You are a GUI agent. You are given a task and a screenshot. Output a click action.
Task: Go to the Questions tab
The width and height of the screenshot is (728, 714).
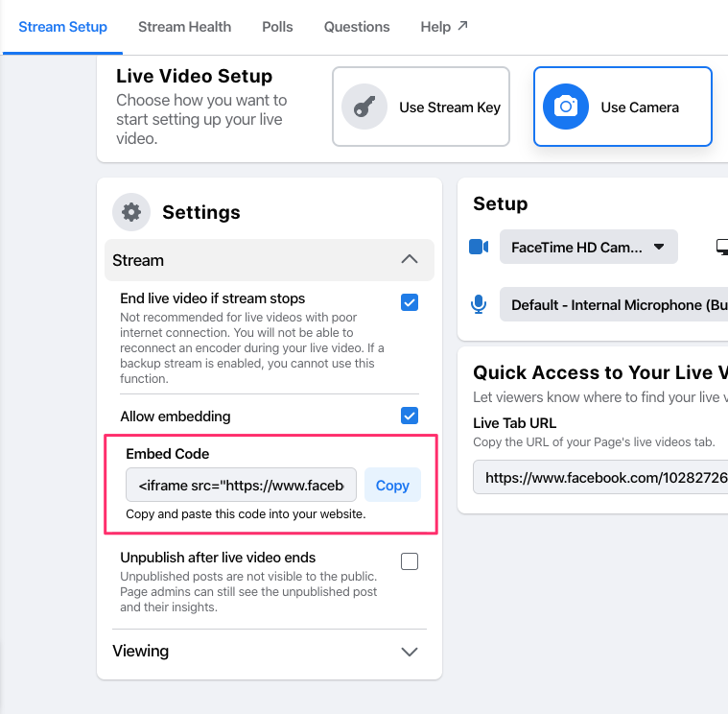tap(357, 27)
